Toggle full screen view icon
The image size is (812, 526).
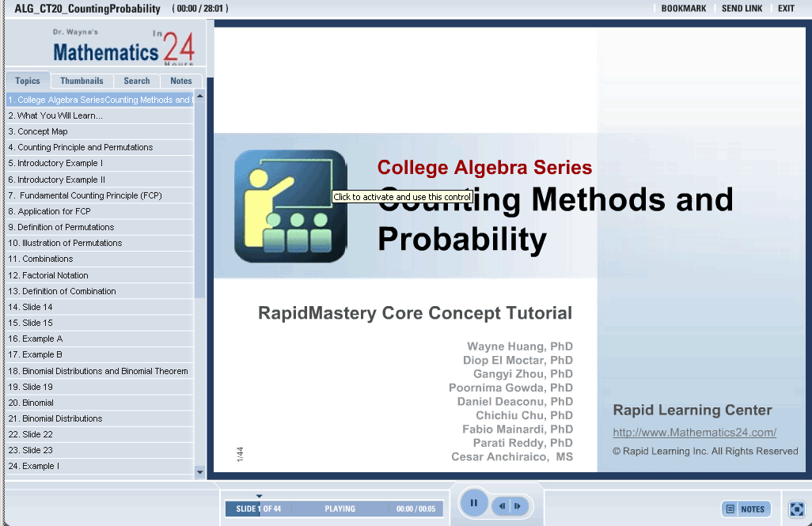click(x=797, y=509)
